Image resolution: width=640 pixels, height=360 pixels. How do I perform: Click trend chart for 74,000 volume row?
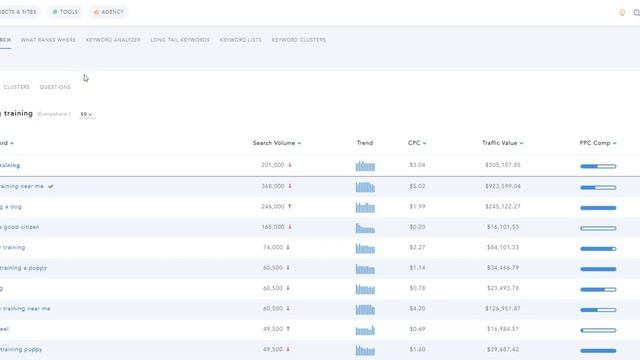365,248
